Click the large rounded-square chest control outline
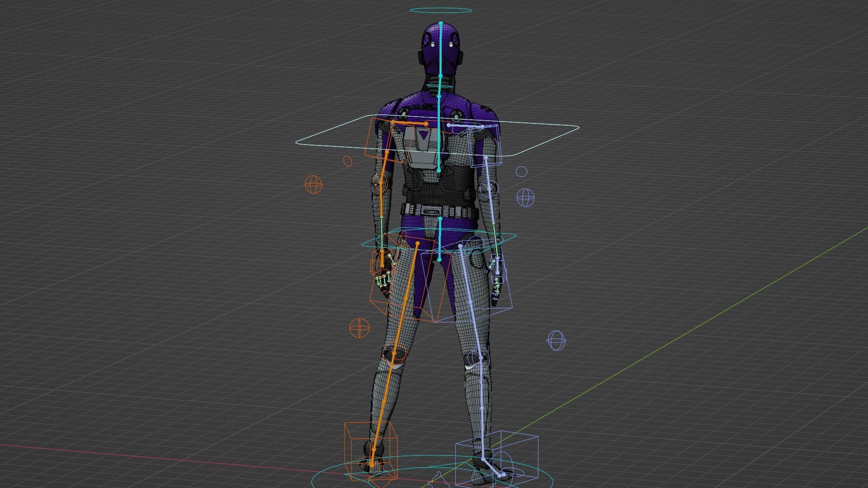The height and width of the screenshot is (488, 868). 437,136
